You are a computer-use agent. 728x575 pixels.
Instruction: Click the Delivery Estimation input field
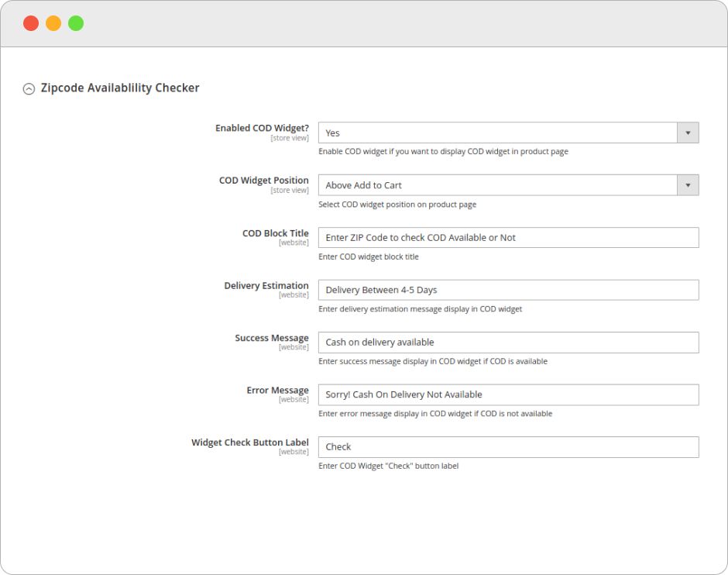[x=508, y=290]
